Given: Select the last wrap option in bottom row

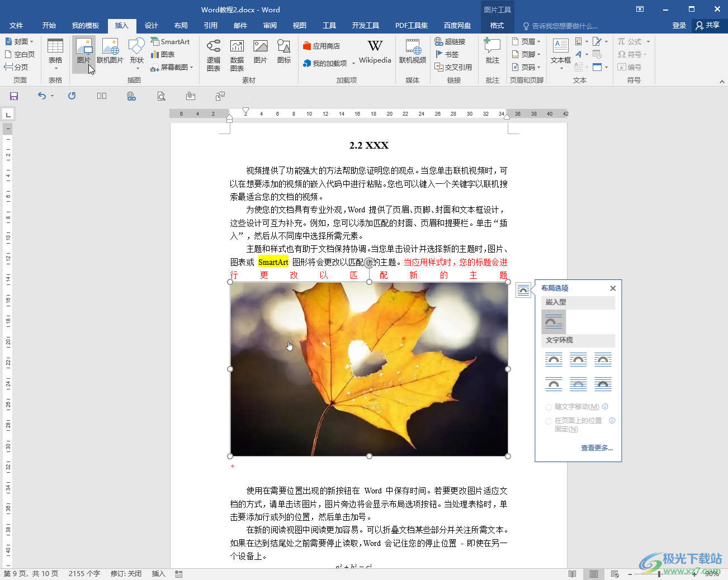Looking at the screenshot, I should (x=603, y=384).
